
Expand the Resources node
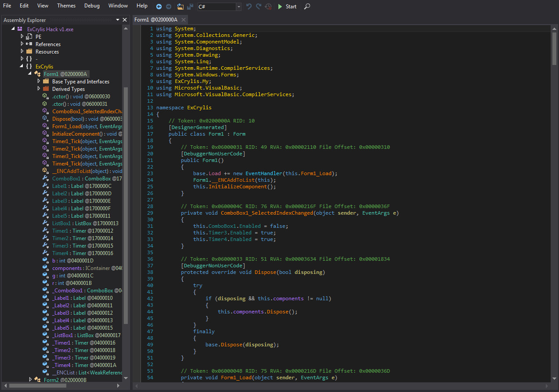22,51
